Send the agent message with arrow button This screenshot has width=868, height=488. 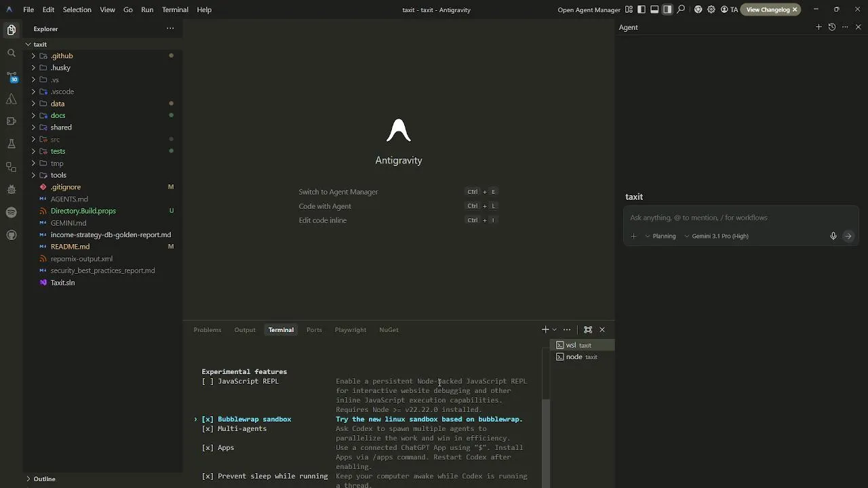click(848, 236)
